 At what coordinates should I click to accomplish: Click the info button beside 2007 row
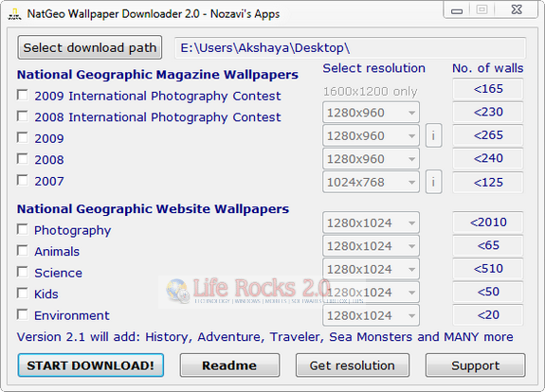(433, 182)
